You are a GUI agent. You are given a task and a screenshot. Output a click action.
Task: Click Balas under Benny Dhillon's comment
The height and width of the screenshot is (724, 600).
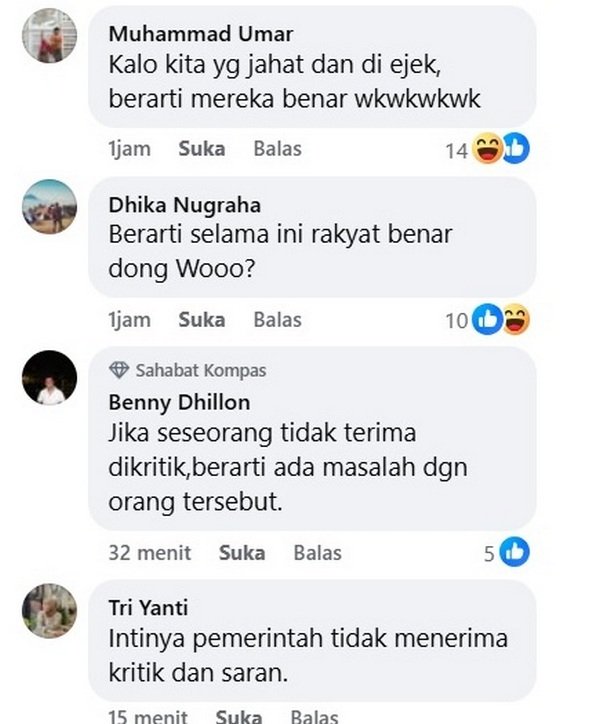318,553
